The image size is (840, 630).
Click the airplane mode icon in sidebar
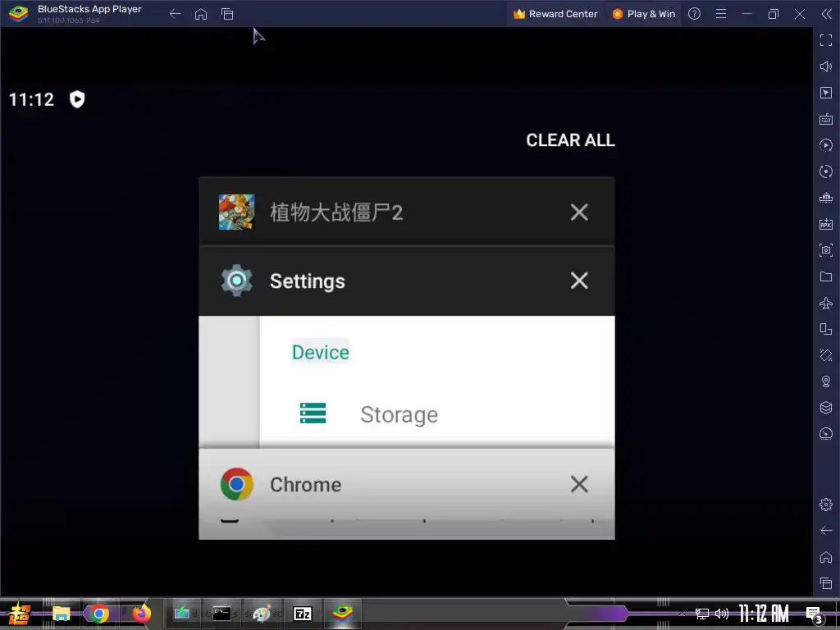[x=826, y=304]
